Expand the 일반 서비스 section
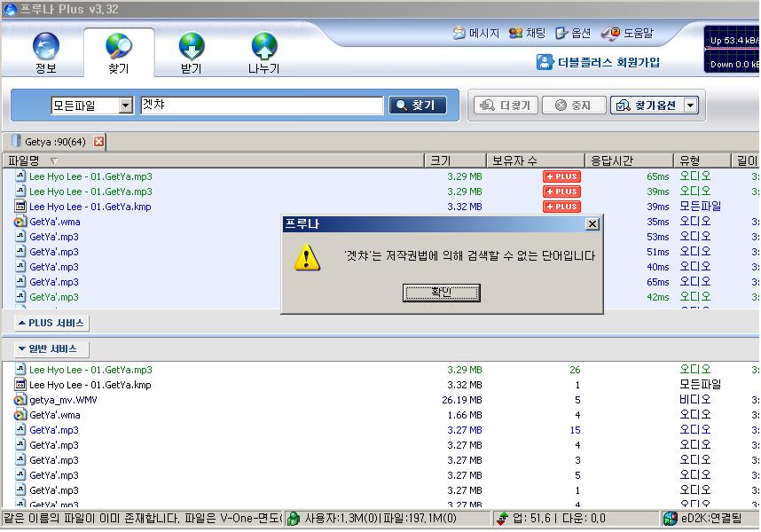 tap(51, 348)
